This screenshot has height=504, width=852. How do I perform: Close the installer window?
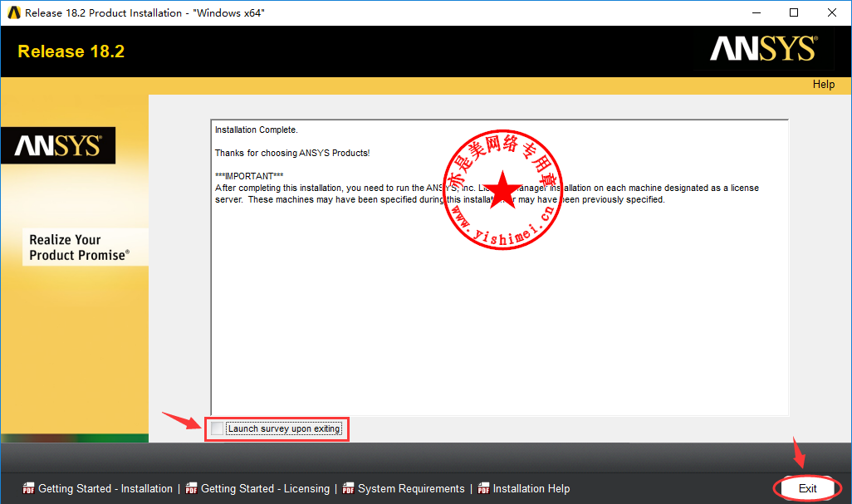[x=832, y=12]
